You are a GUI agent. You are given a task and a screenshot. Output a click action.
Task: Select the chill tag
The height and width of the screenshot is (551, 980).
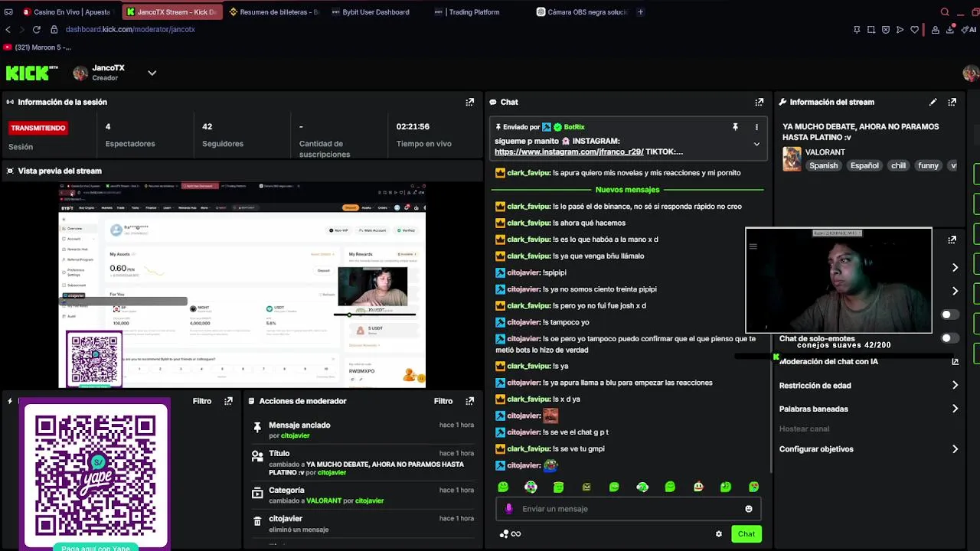click(898, 165)
